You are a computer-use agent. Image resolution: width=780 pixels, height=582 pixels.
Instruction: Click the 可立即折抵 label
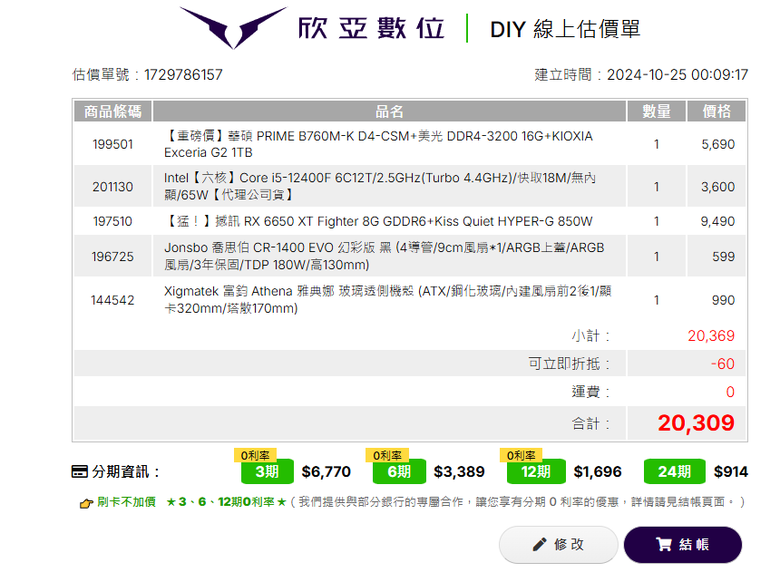pyautogui.click(x=569, y=364)
